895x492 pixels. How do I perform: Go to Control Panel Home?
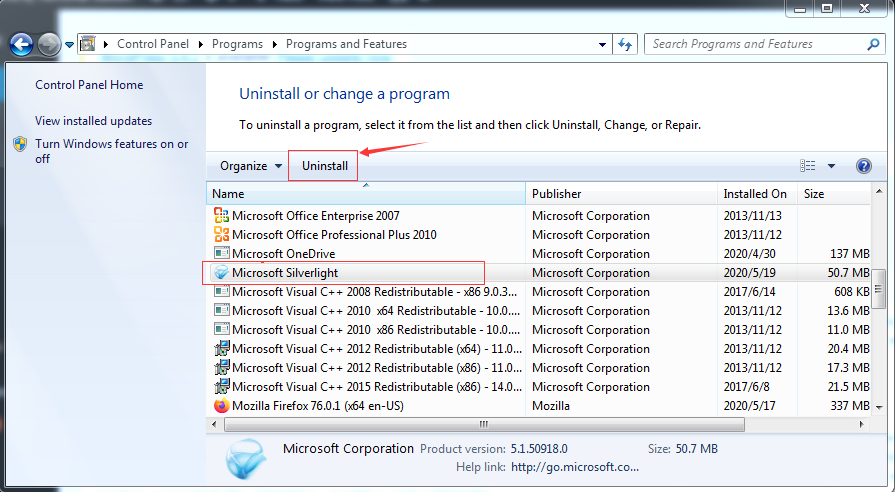(x=89, y=85)
